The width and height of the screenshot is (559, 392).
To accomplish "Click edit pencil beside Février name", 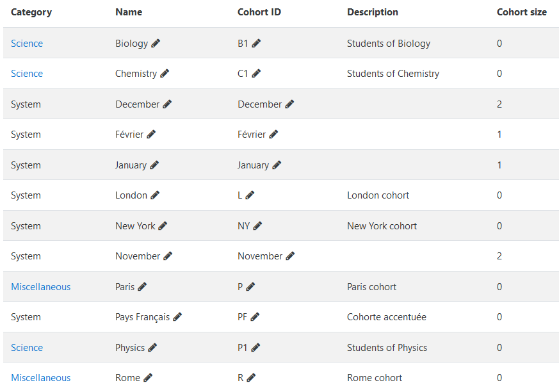I will point(151,135).
